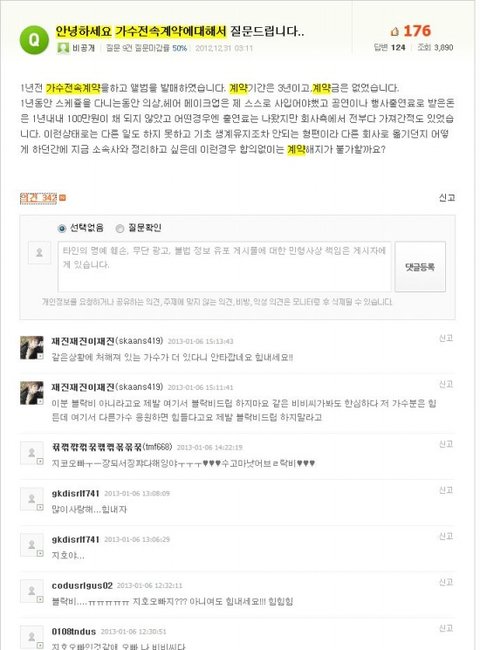
Task: Click the private user profile icon near 비공개
Action: coord(63,48)
